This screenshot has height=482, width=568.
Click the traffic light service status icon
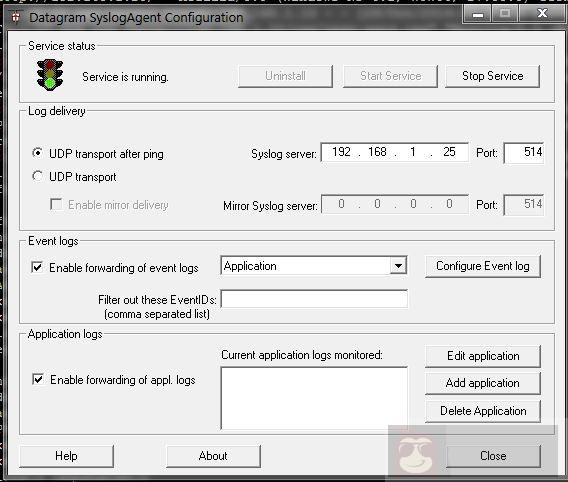click(50, 75)
